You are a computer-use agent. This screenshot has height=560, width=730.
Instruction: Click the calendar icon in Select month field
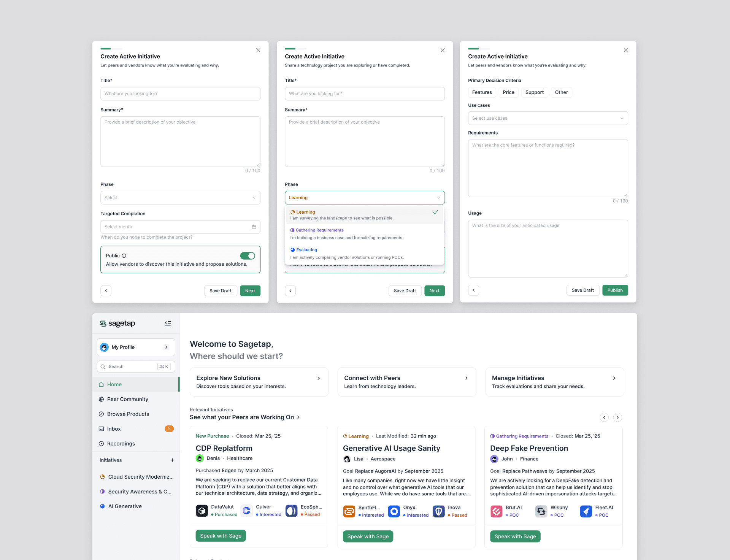(x=254, y=227)
